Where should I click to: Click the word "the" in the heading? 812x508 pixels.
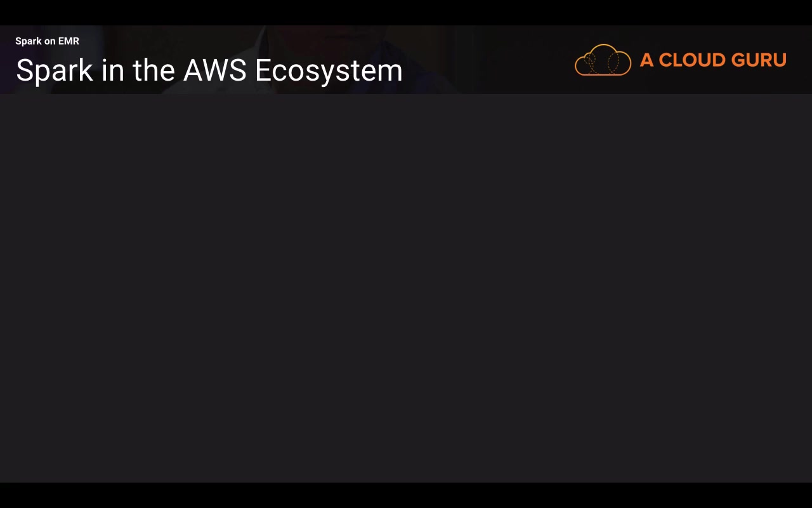coord(154,70)
